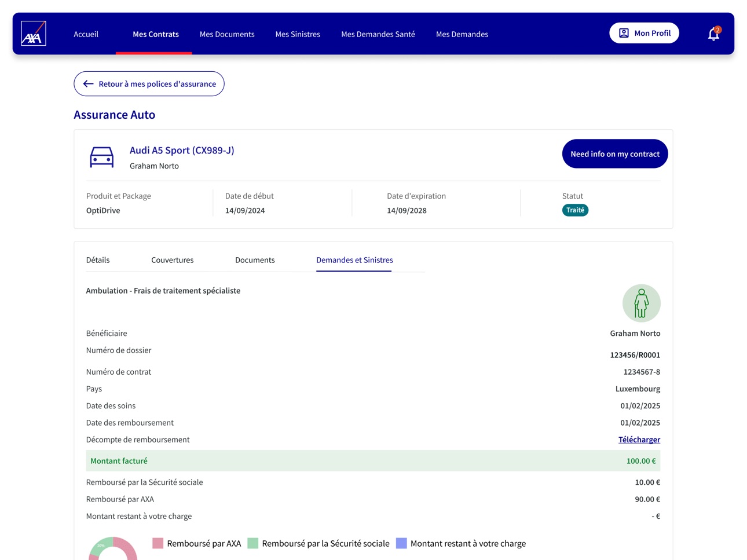Click the OptiDrive product name
The image size is (747, 560).
coord(103,211)
